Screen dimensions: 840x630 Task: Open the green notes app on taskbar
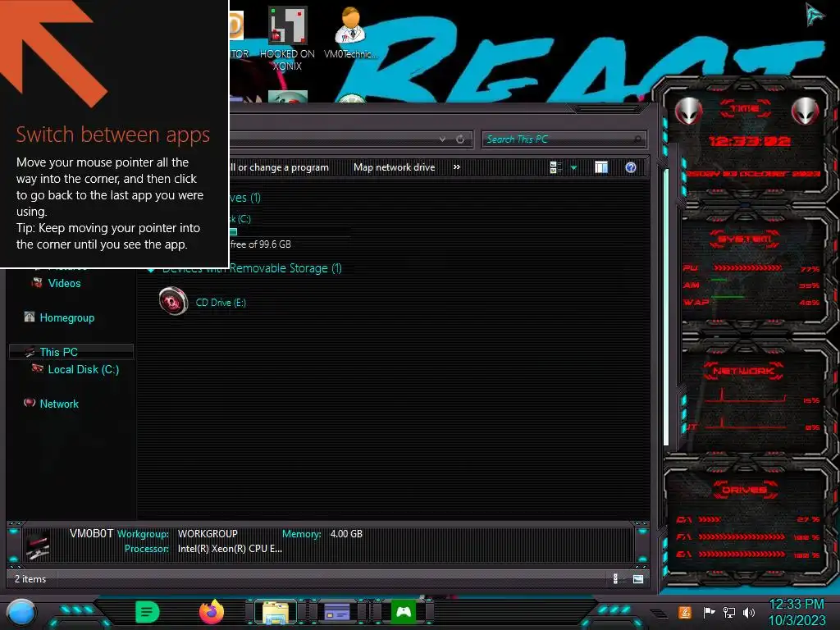pyautogui.click(x=148, y=612)
